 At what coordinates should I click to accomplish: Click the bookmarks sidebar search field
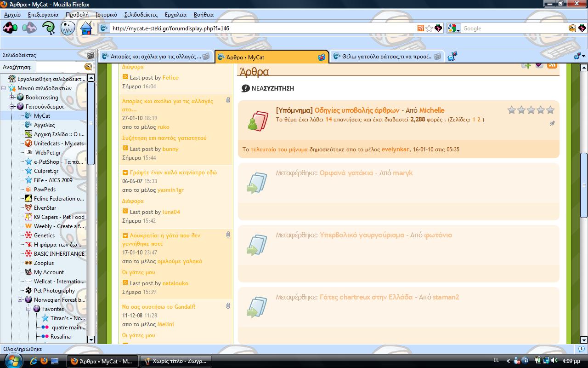pos(60,67)
